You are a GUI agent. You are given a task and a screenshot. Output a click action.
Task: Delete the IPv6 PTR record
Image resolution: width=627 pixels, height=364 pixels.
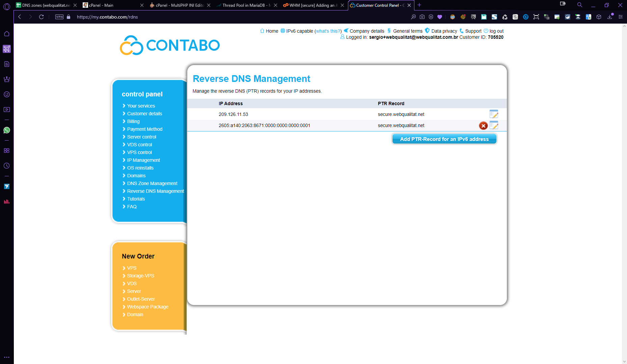(x=483, y=126)
